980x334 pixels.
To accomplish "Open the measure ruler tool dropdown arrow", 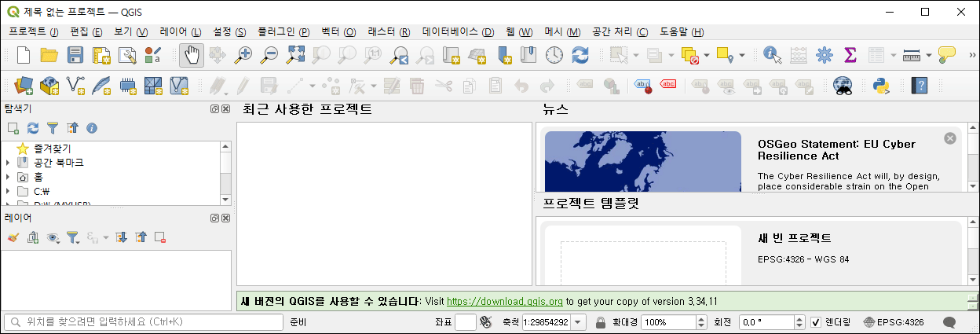I will (x=929, y=55).
